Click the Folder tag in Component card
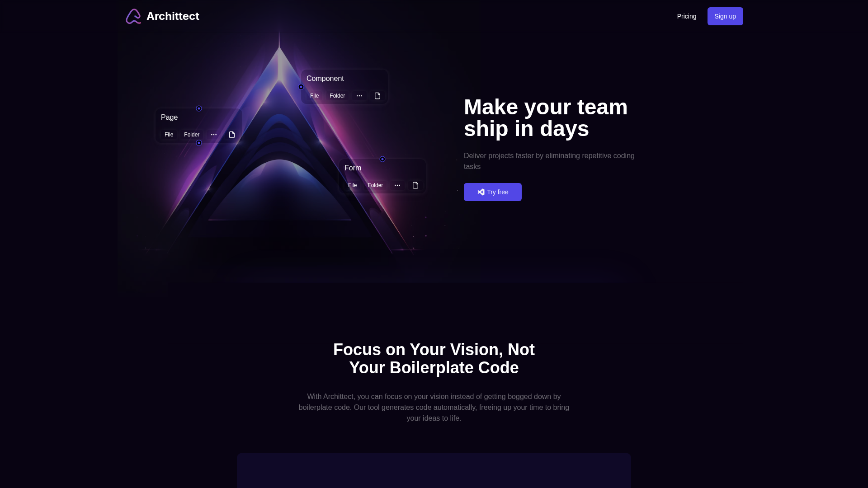 tap(337, 96)
